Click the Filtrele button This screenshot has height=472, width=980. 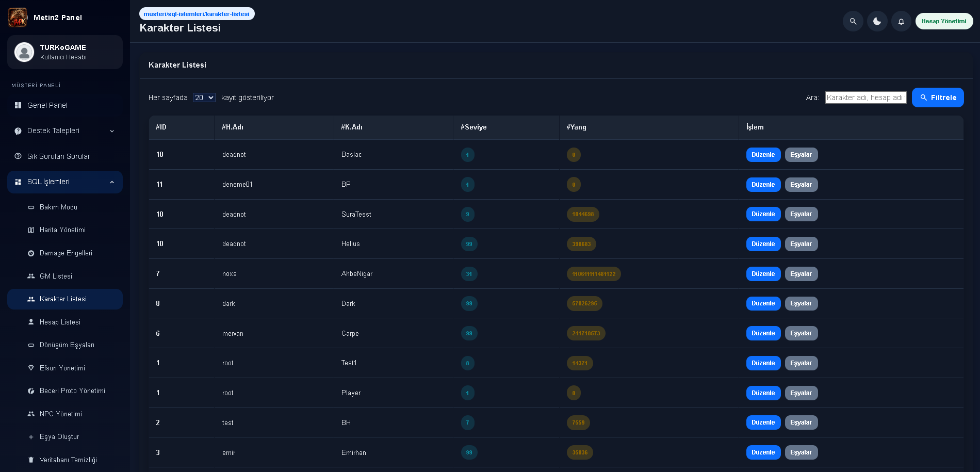tap(938, 97)
